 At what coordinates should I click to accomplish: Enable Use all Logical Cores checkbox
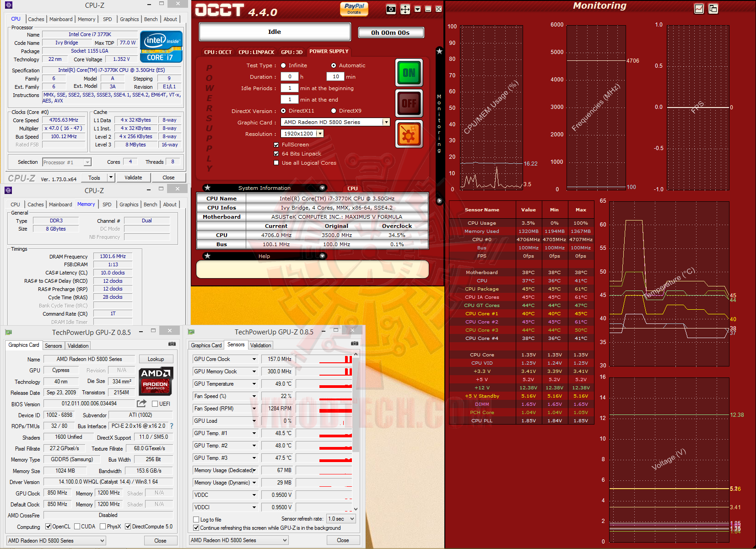coord(276,163)
